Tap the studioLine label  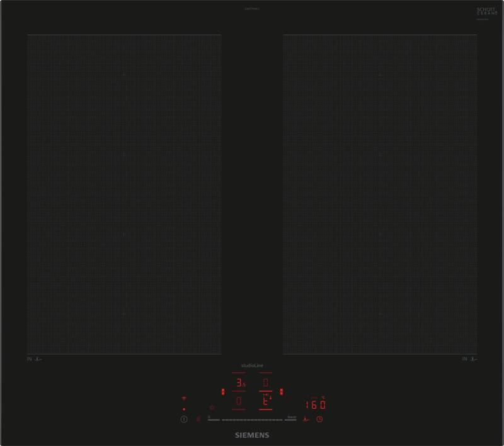[252, 366]
